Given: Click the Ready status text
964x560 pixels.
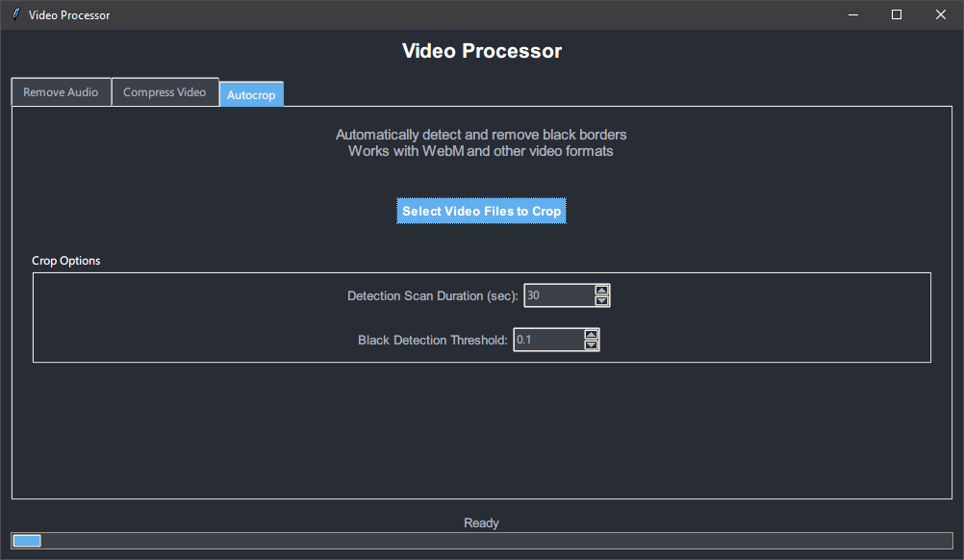Looking at the screenshot, I should coord(481,523).
